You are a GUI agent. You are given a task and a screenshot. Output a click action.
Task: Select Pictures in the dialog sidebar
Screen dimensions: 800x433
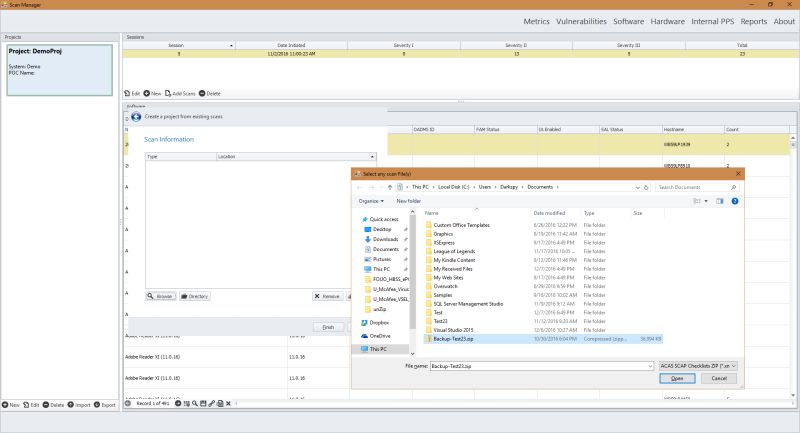point(378,259)
